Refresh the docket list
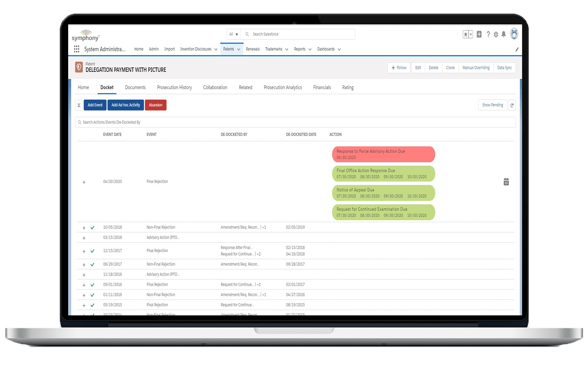588x366 pixels. (512, 105)
